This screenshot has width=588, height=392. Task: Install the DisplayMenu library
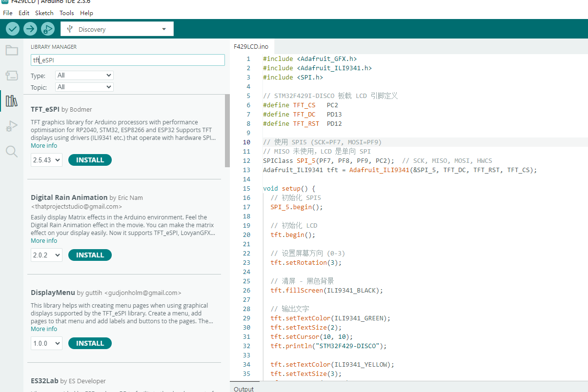90,343
